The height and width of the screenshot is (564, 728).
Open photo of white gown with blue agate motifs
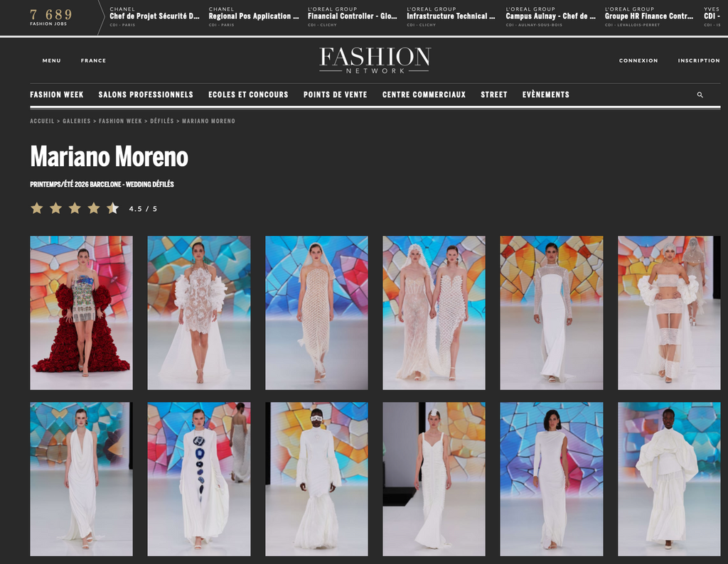(x=199, y=479)
